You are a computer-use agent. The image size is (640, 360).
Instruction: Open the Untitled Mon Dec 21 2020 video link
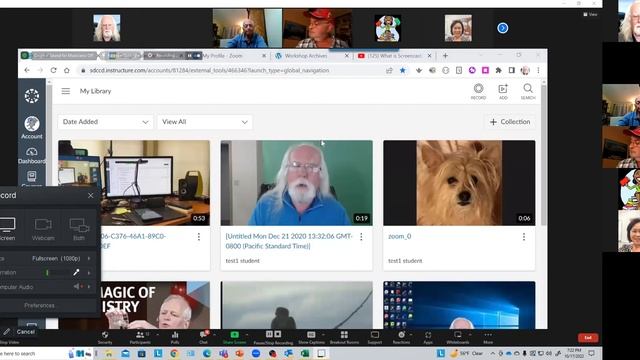(289, 241)
